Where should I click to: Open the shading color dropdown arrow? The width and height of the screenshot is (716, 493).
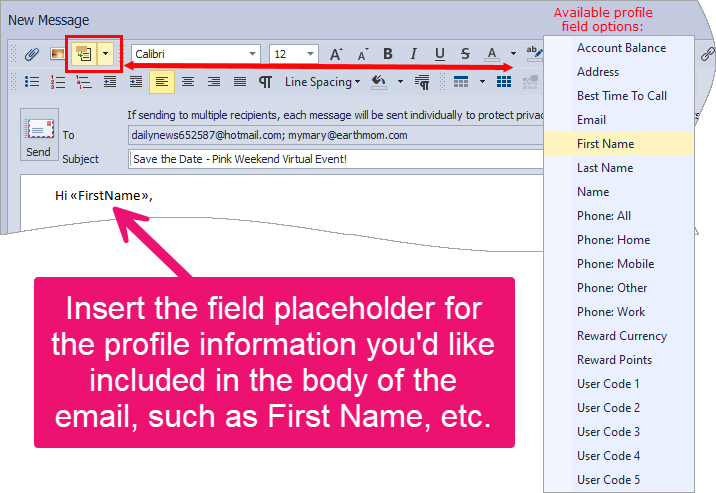tap(400, 82)
